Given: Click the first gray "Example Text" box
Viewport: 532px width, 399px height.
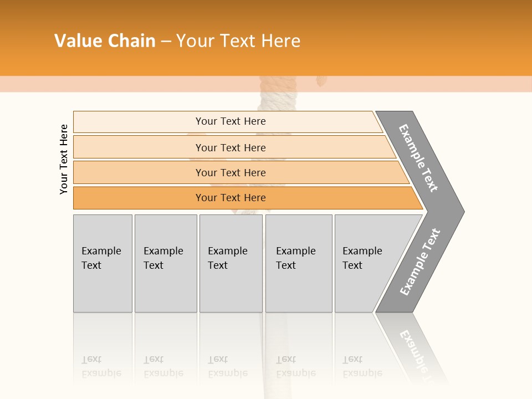Looking at the screenshot, I should [x=103, y=263].
